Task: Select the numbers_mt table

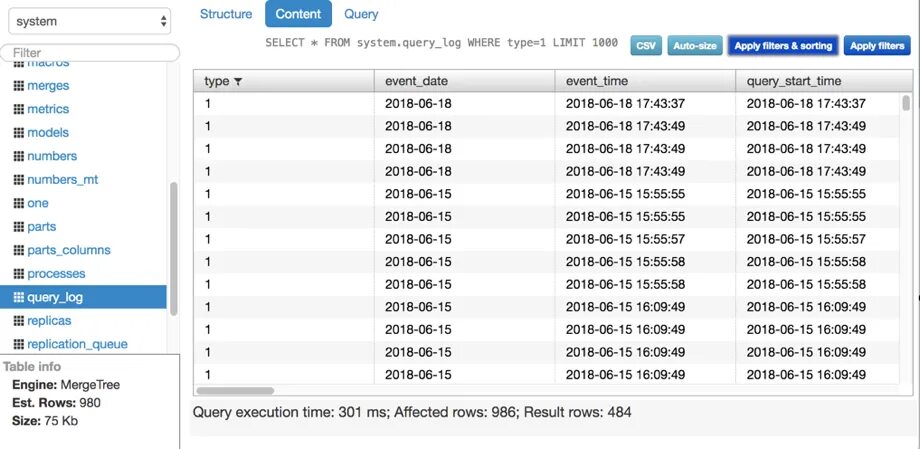Action: pos(63,180)
